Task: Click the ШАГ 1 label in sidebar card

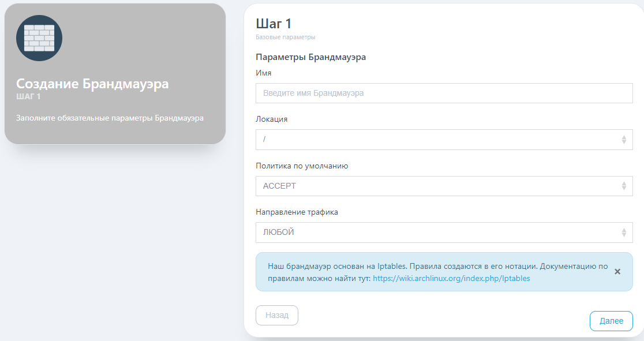Action: coord(28,97)
